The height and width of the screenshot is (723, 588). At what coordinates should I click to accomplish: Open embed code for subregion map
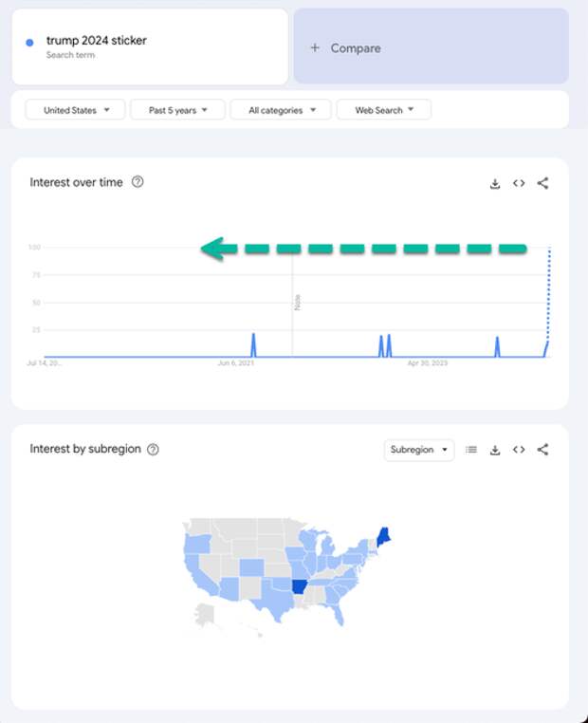coord(519,450)
